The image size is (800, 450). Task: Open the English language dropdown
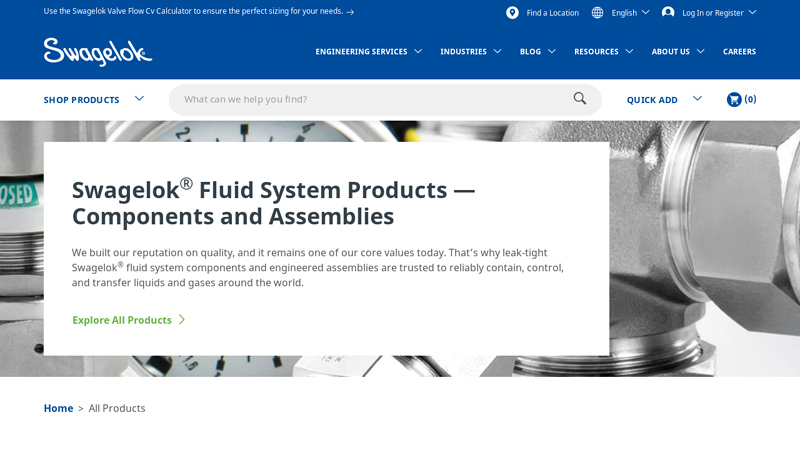[x=629, y=12]
